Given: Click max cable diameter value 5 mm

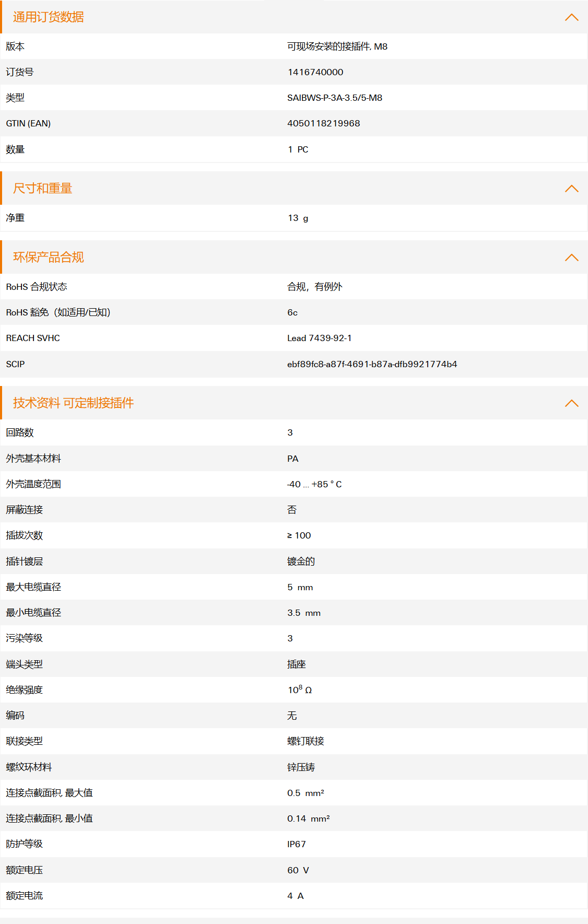Looking at the screenshot, I should tap(300, 587).
